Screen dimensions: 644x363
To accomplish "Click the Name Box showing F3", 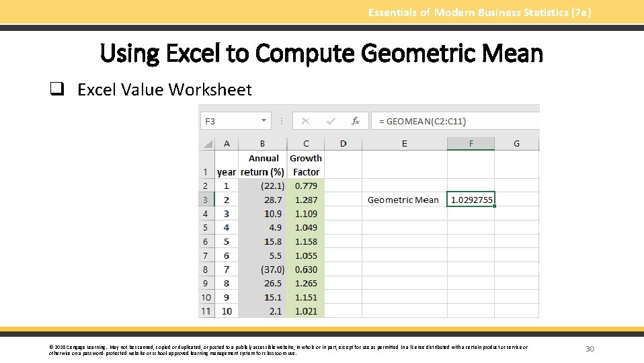I will pyautogui.click(x=236, y=121).
